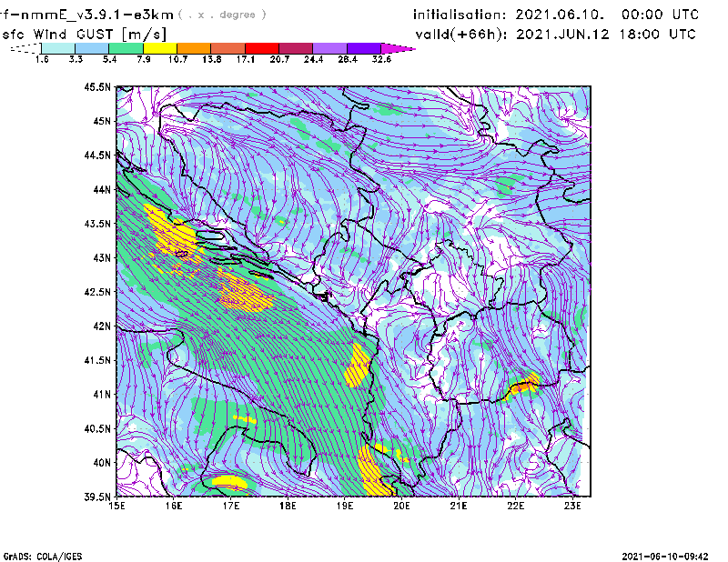
Task: Click the 19E longitude label
Action: 345,506
